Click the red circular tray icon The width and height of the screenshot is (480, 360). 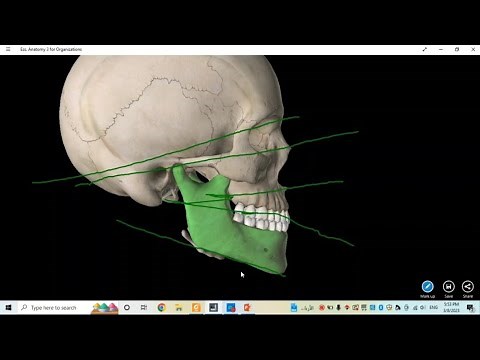click(x=322, y=308)
